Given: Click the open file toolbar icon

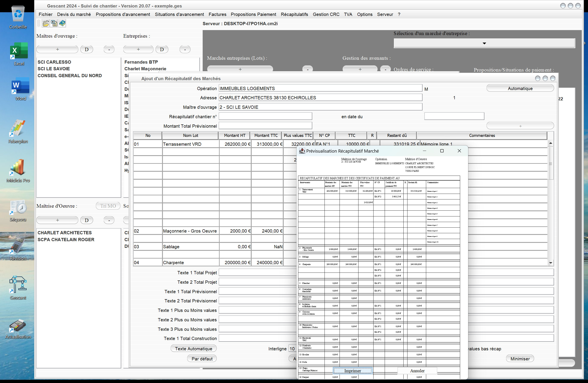Looking at the screenshot, I should tap(46, 23).
